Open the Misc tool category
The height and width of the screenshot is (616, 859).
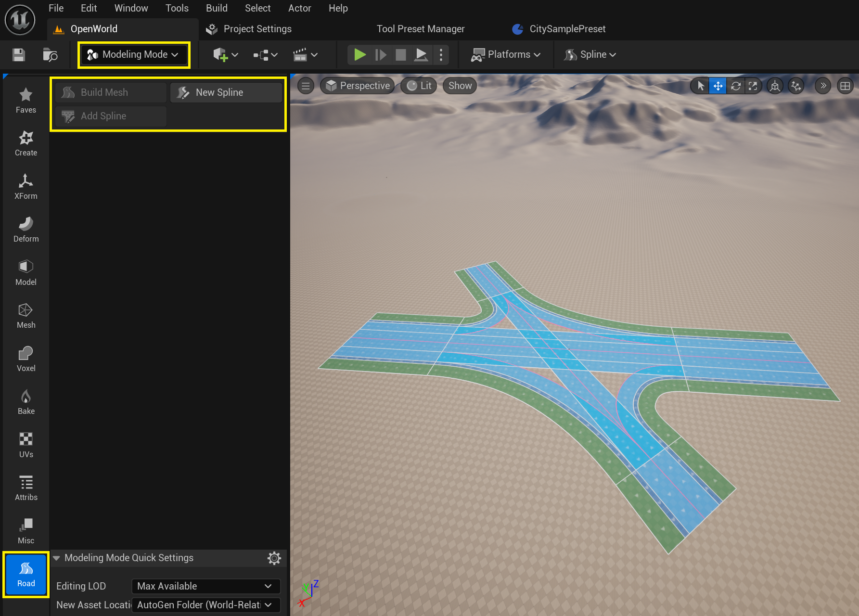click(x=26, y=531)
